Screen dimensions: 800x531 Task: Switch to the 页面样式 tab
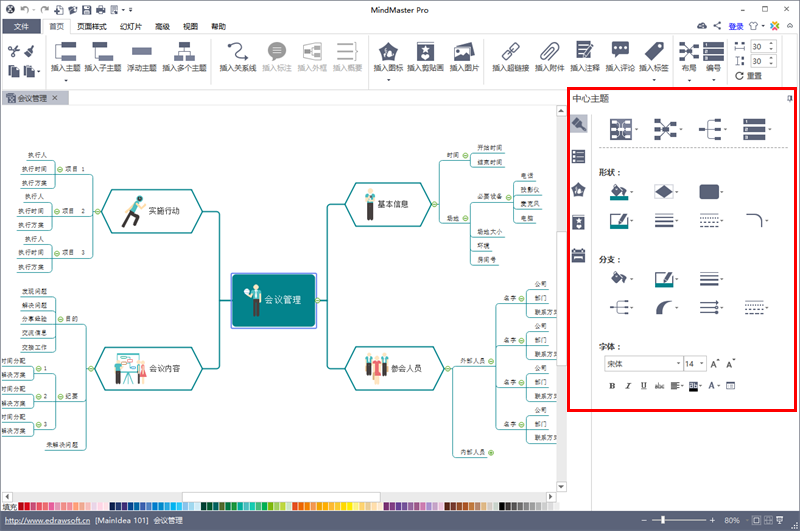(x=92, y=27)
